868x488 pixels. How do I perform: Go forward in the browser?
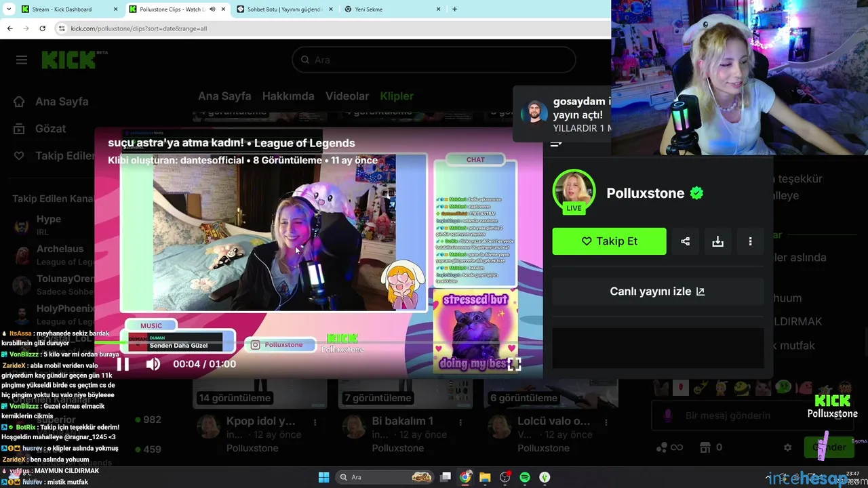click(x=26, y=28)
